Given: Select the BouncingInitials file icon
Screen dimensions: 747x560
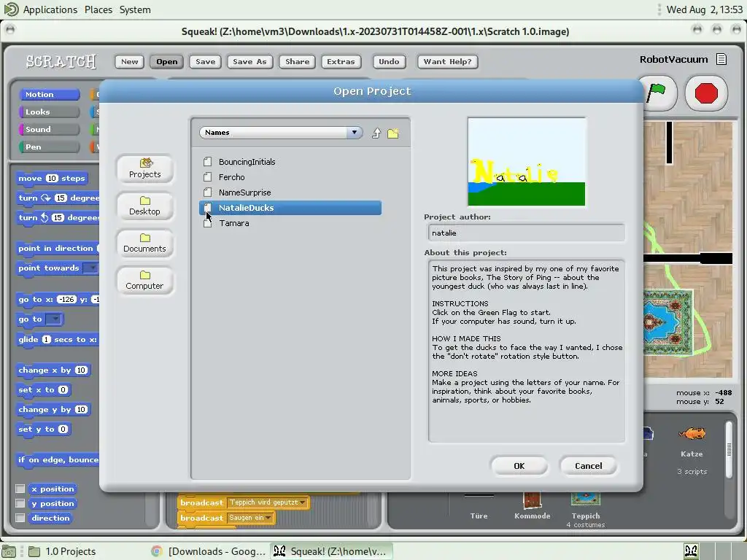Looking at the screenshot, I should pyautogui.click(x=208, y=162).
